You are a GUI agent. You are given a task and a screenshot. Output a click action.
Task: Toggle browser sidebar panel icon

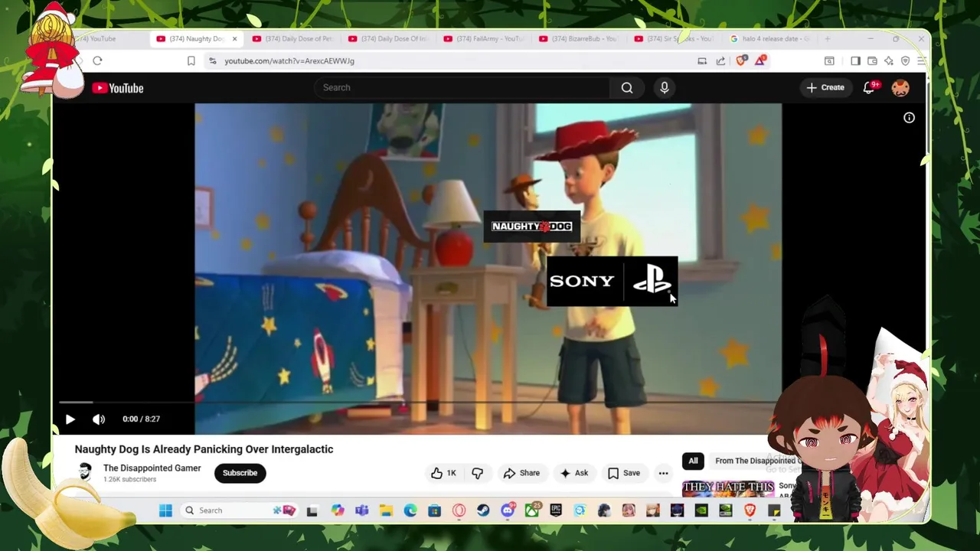click(x=855, y=61)
